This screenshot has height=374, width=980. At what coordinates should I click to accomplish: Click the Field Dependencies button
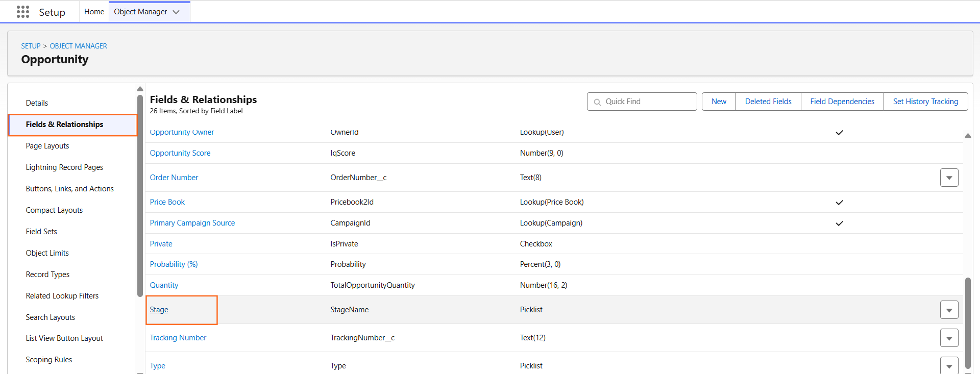coord(842,102)
